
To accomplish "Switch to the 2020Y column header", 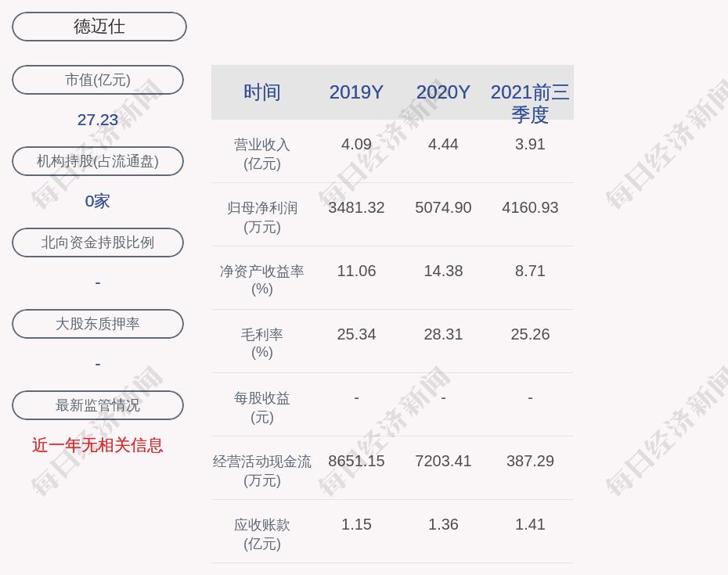I will point(443,92).
